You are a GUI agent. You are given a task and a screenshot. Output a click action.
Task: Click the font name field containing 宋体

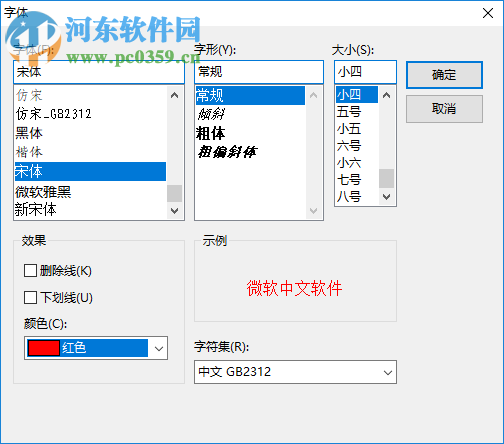coord(99,72)
